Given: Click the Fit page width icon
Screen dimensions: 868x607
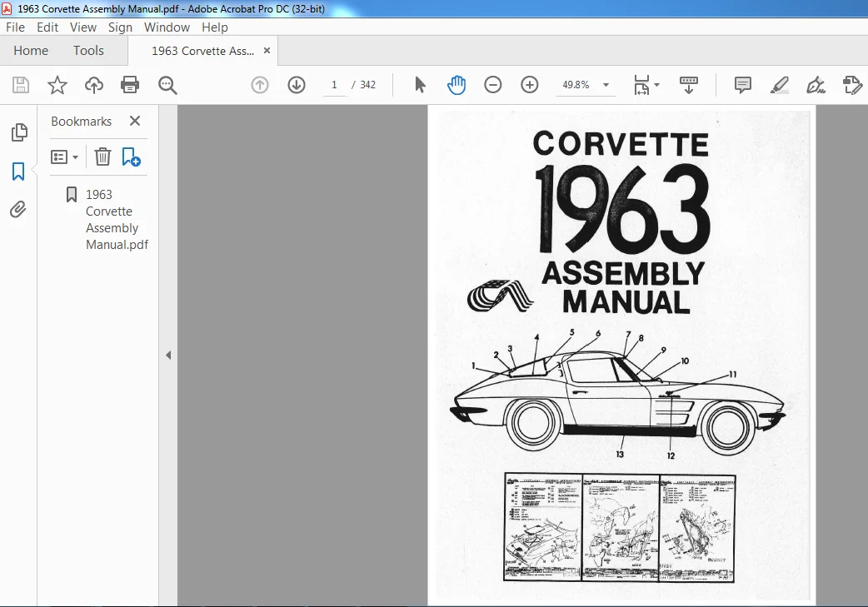Looking at the screenshot, I should pyautogui.click(x=641, y=85).
